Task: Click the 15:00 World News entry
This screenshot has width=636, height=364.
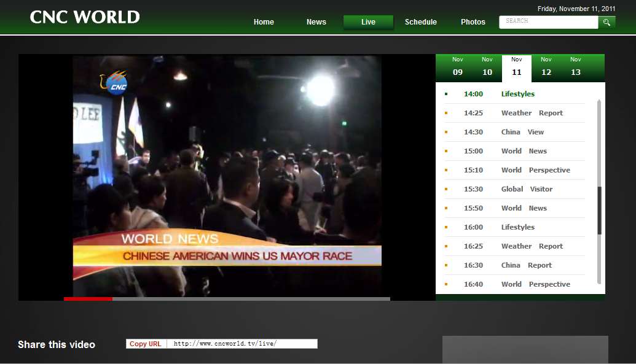Action: click(x=515, y=151)
